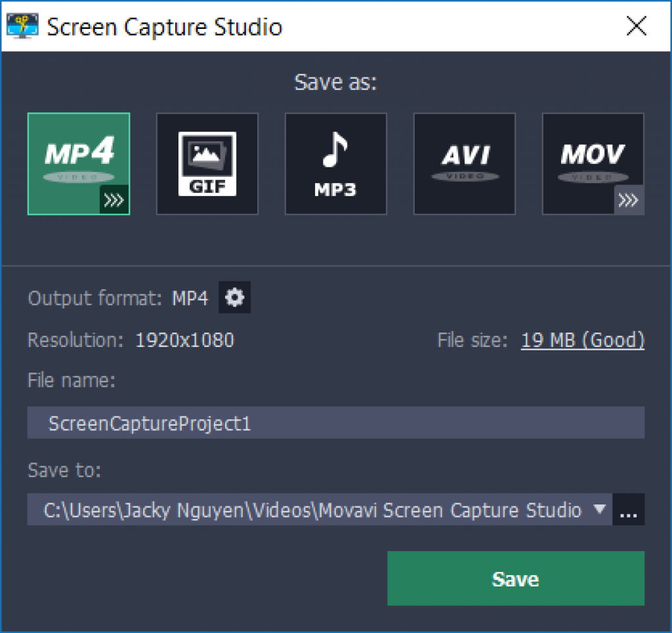Screen dimensions: 672x633
Task: Click the Screen Capture Studio title bar icon
Action: click(x=22, y=26)
